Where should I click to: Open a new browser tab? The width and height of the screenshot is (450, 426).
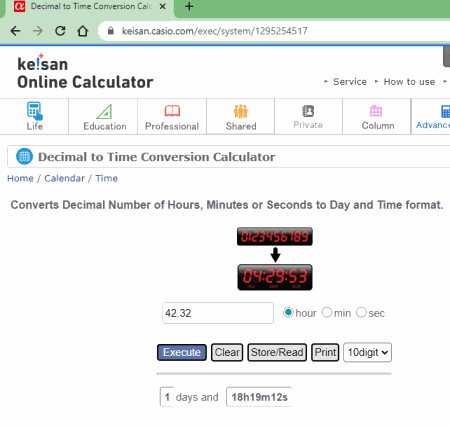click(189, 6)
